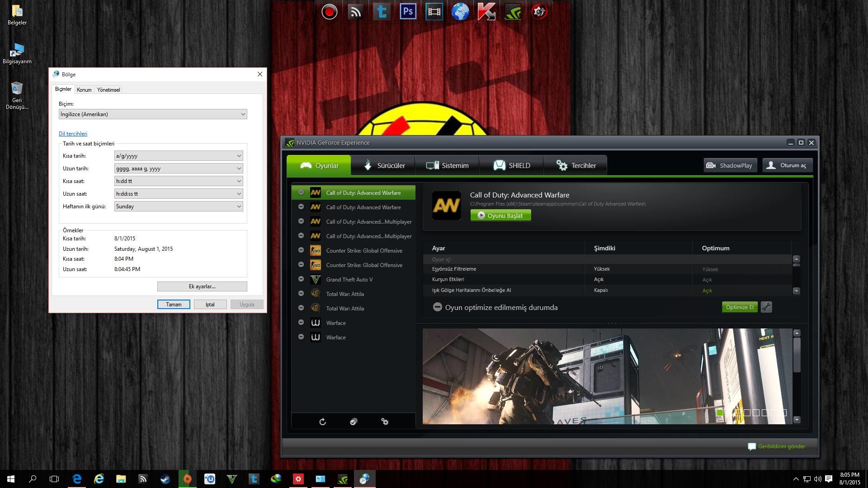
Task: Open Ek ayarlar additional settings
Action: [x=202, y=286]
